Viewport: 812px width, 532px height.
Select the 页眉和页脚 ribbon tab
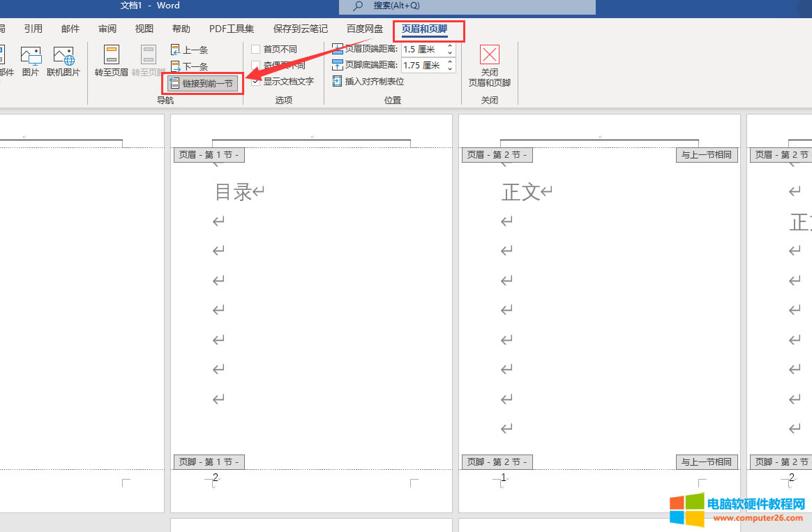click(424, 29)
